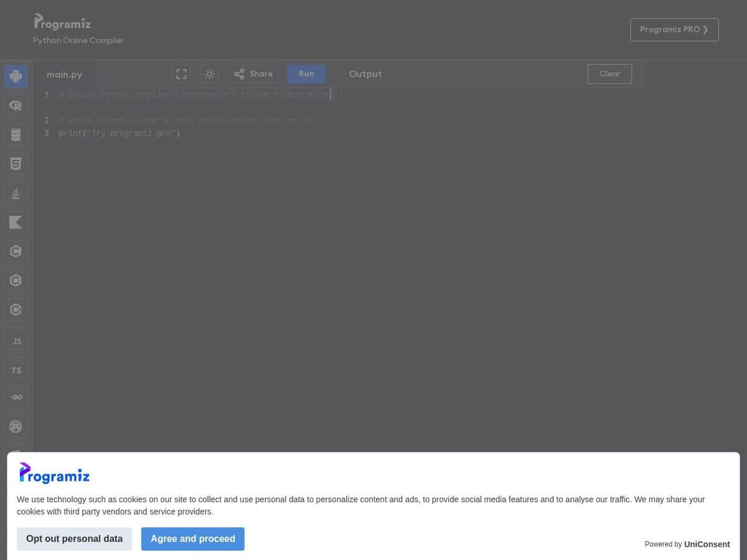Open the UniConsent link
Screen dimensions: 747x560
tap(707, 544)
